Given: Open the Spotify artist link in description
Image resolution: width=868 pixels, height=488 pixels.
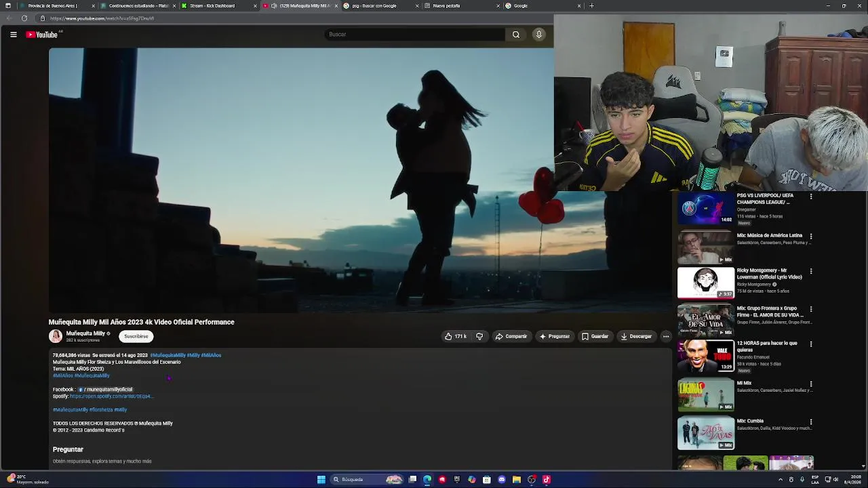Looking at the screenshot, I should point(111,396).
